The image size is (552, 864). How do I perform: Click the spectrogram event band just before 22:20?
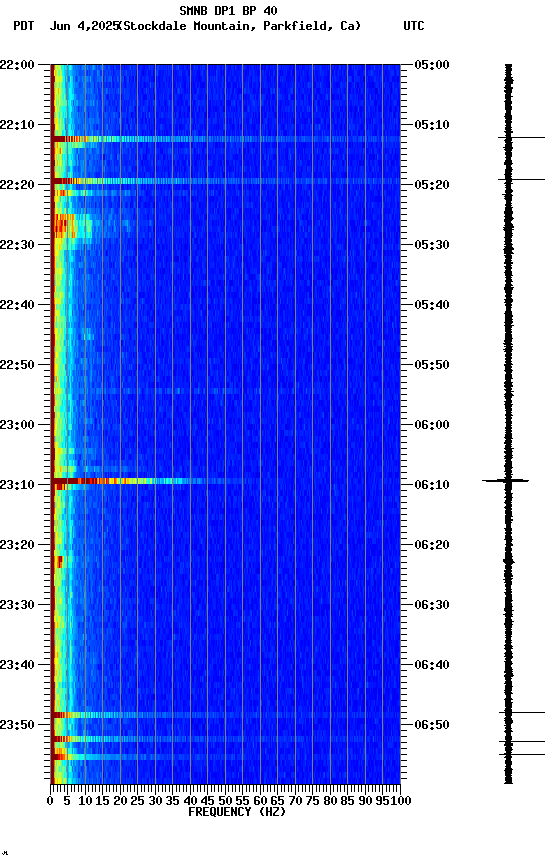click(x=226, y=181)
